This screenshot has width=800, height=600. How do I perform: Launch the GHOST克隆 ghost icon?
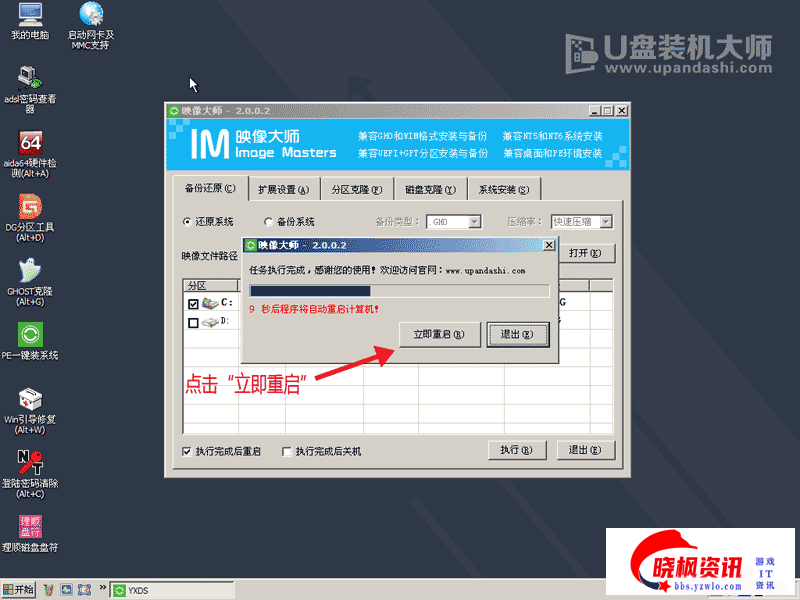(x=30, y=272)
